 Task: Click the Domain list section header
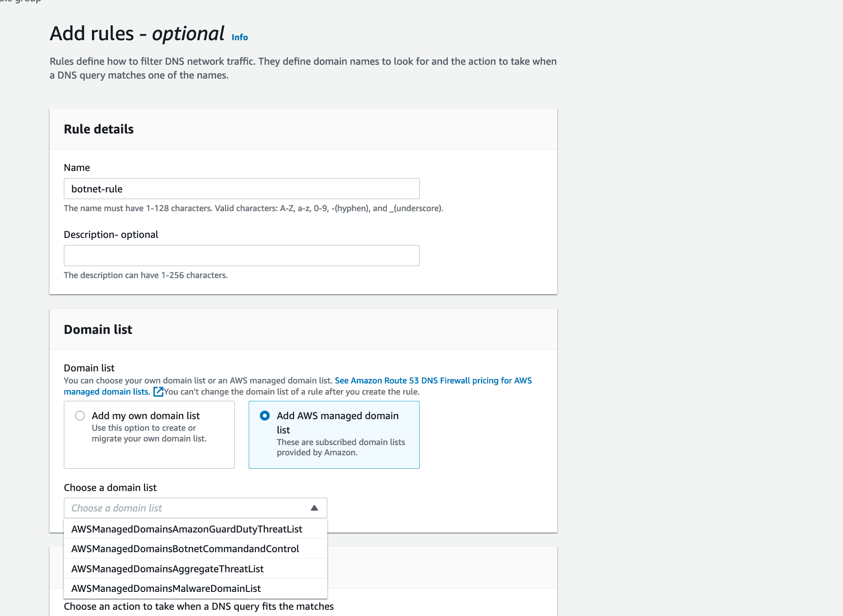pos(98,329)
